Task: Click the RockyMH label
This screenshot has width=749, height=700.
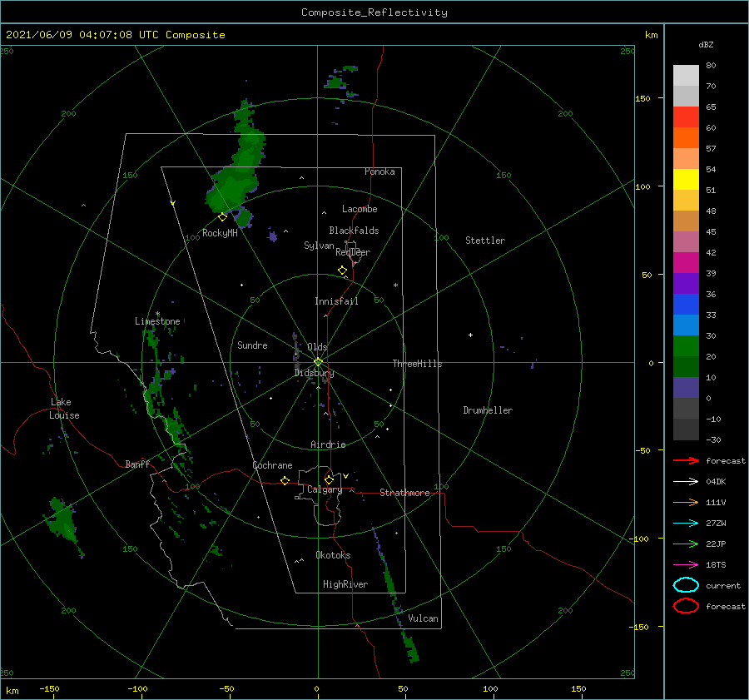Action: (x=220, y=233)
